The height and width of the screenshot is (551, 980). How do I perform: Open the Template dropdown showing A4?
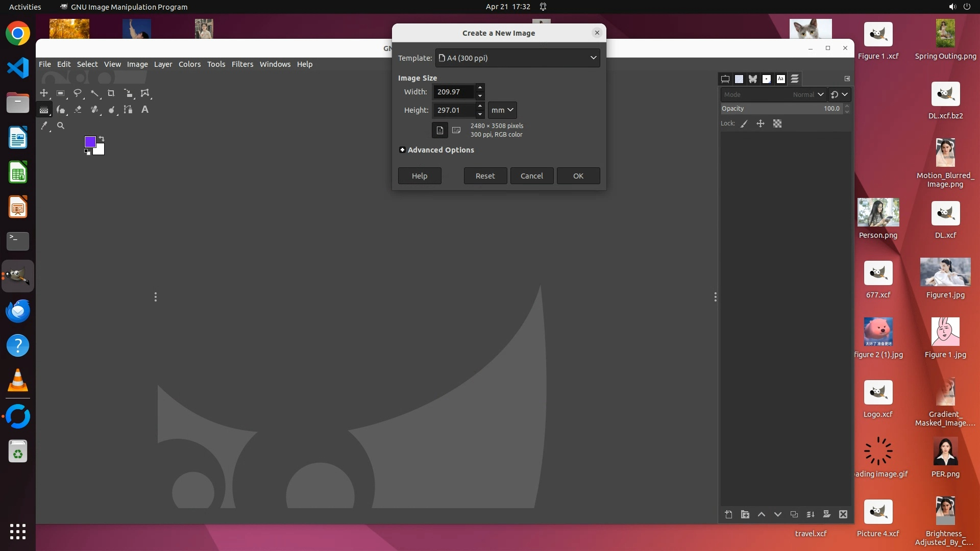[x=518, y=58]
